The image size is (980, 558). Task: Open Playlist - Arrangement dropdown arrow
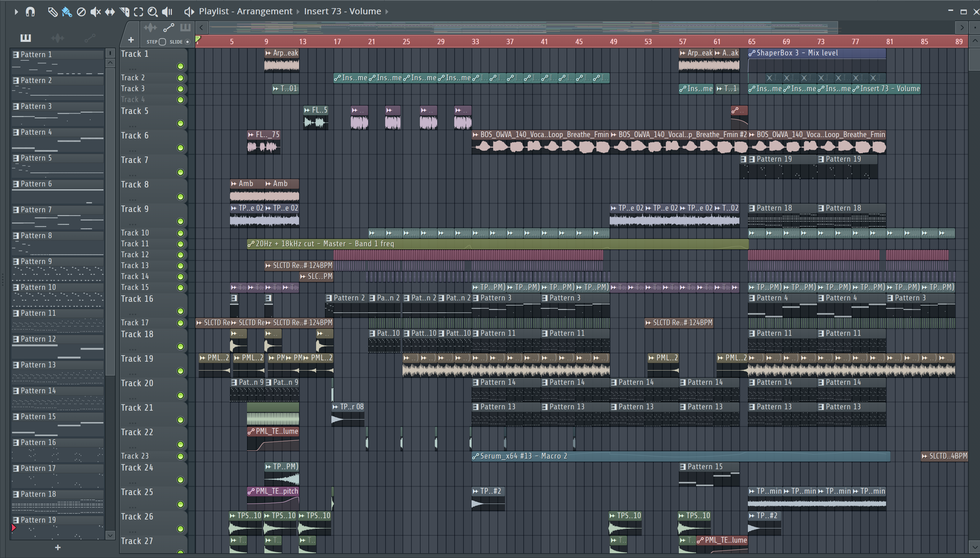298,12
